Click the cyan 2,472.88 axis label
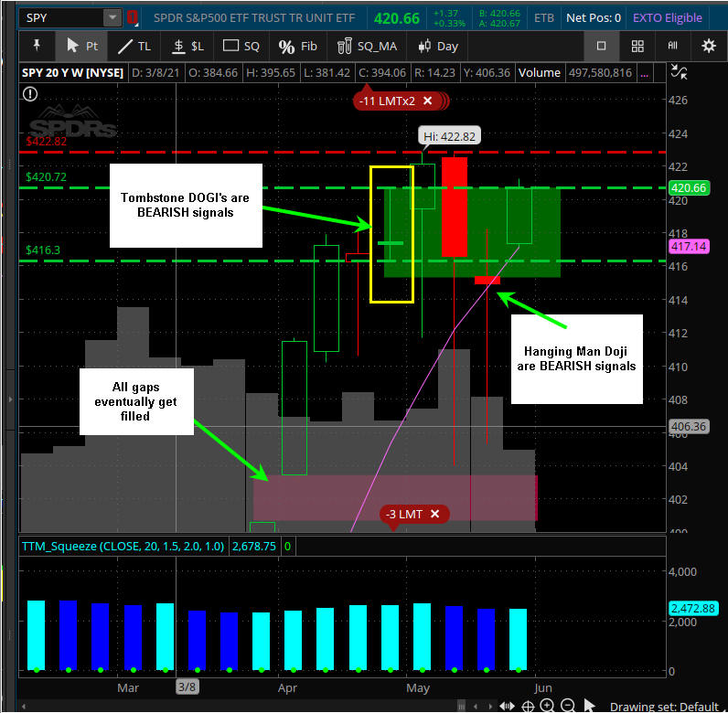Screen dimensions: 728x713 click(693, 608)
